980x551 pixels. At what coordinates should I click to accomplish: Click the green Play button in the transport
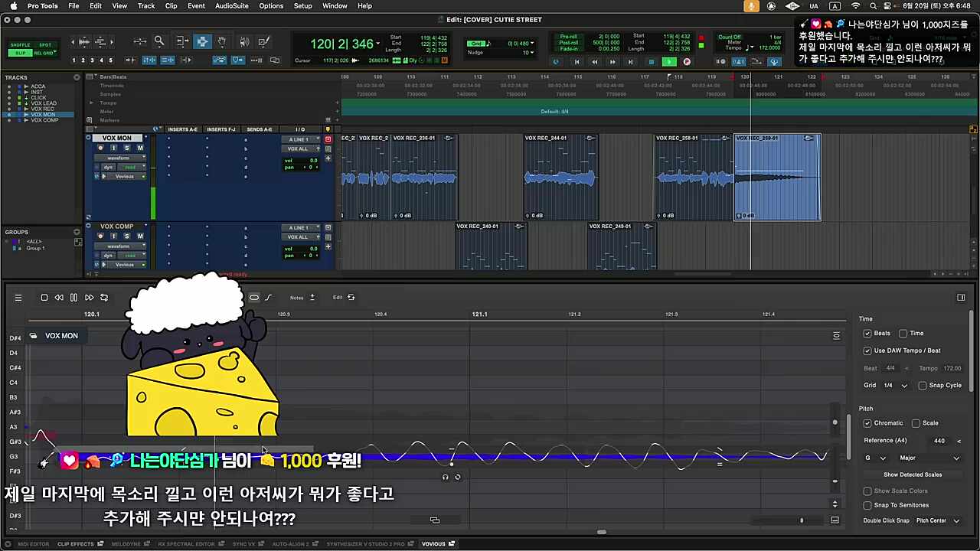[669, 62]
